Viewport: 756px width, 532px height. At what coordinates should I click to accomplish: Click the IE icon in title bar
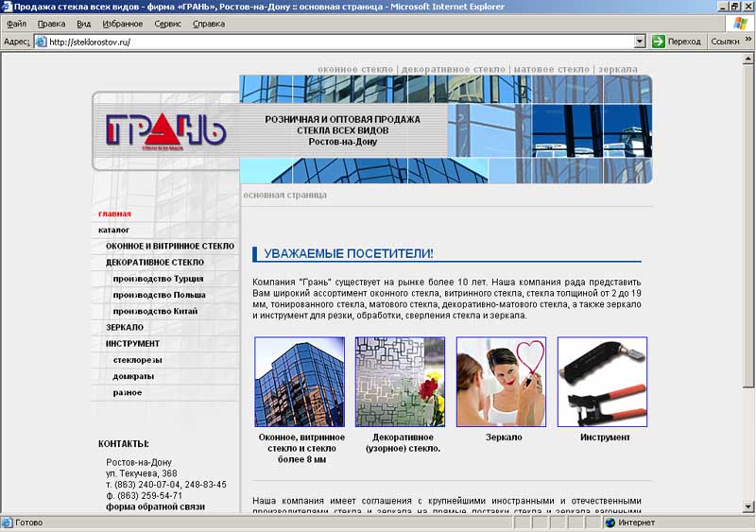7,7
